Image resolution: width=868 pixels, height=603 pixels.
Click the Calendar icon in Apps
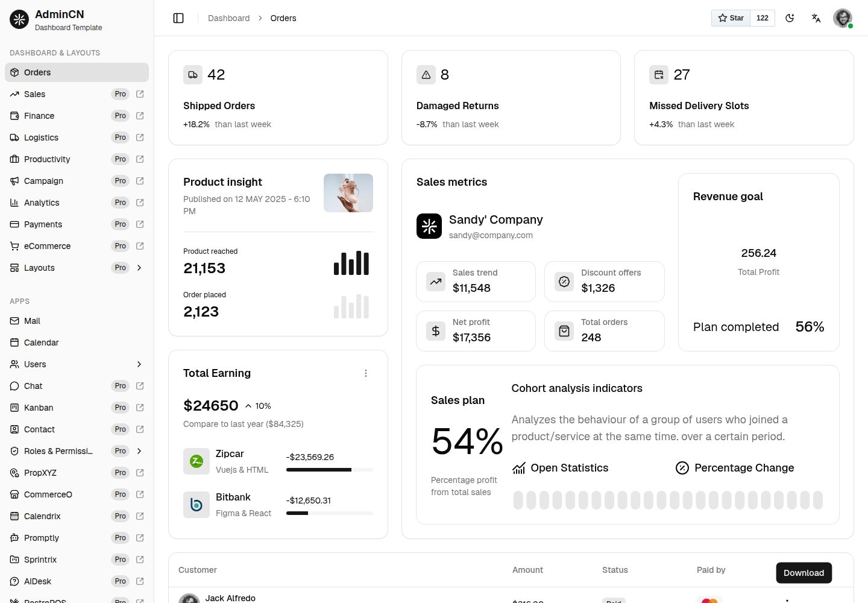click(14, 343)
